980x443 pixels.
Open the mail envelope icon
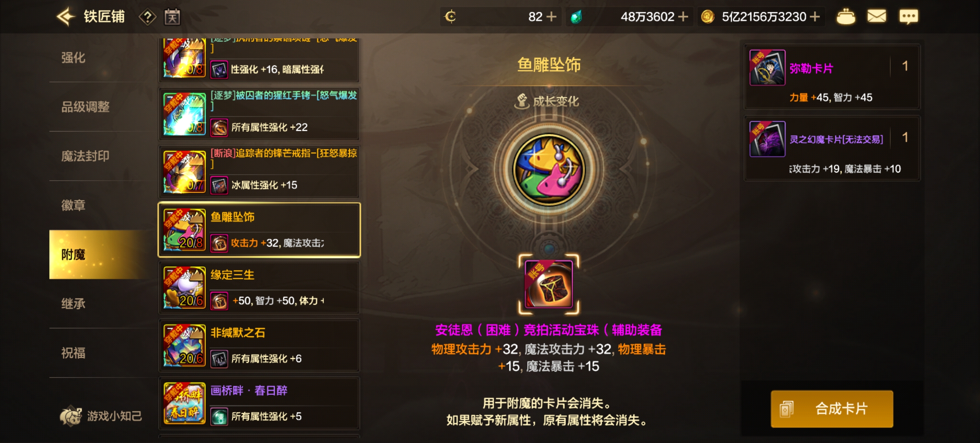click(876, 16)
